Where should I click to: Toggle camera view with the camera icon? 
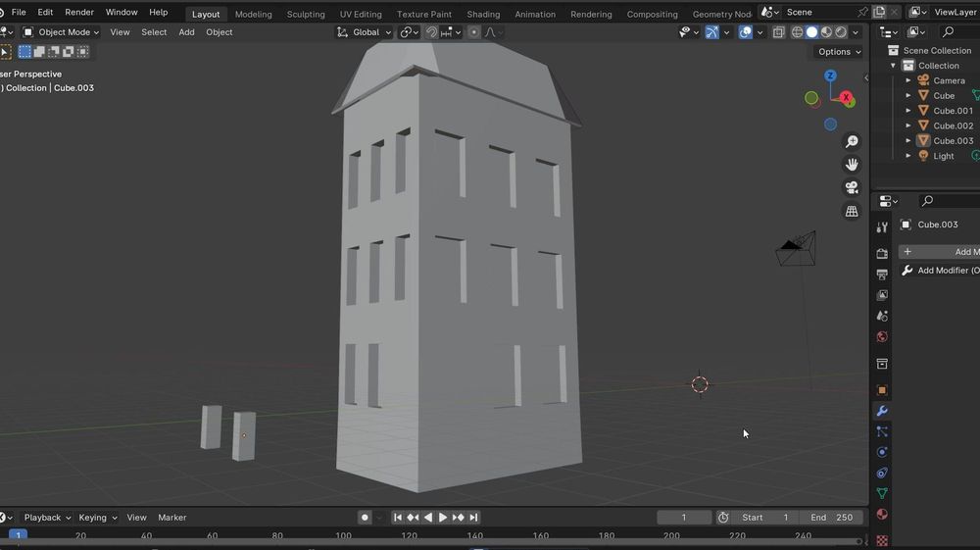pos(852,187)
